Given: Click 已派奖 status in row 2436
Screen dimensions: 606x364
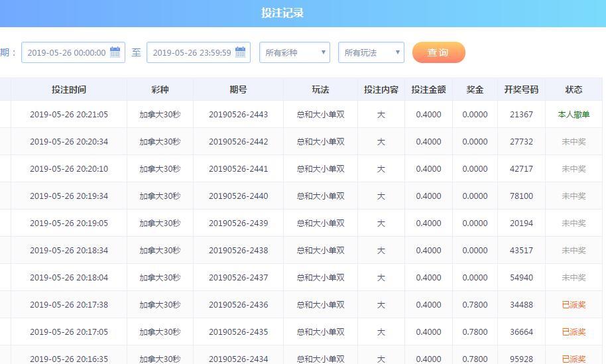Looking at the screenshot, I should click(x=574, y=305).
